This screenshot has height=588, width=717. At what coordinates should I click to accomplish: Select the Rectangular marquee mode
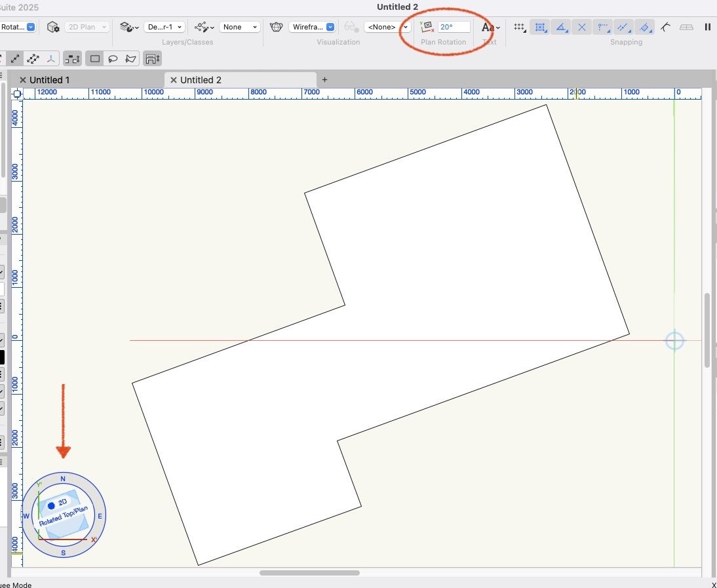click(x=95, y=59)
